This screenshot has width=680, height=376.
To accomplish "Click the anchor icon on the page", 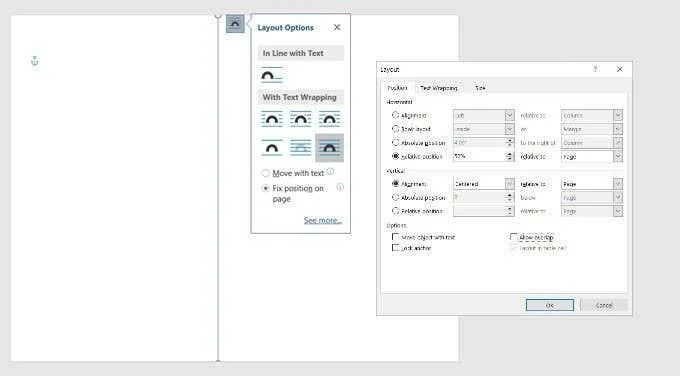I will (35, 61).
